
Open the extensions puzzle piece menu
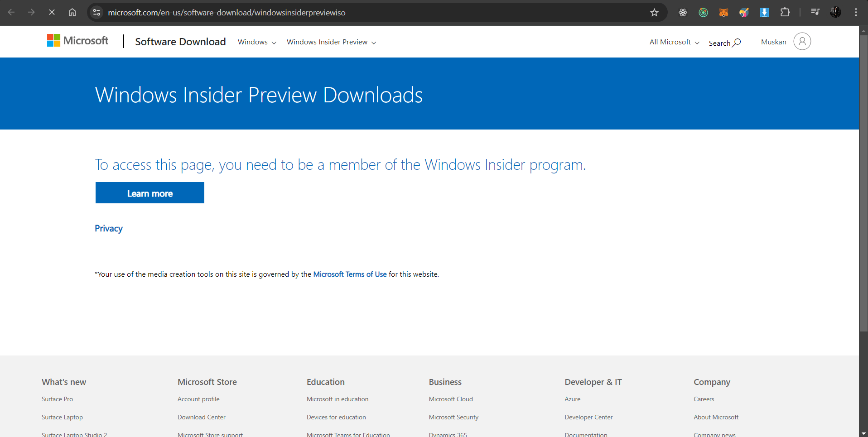pyautogui.click(x=785, y=12)
